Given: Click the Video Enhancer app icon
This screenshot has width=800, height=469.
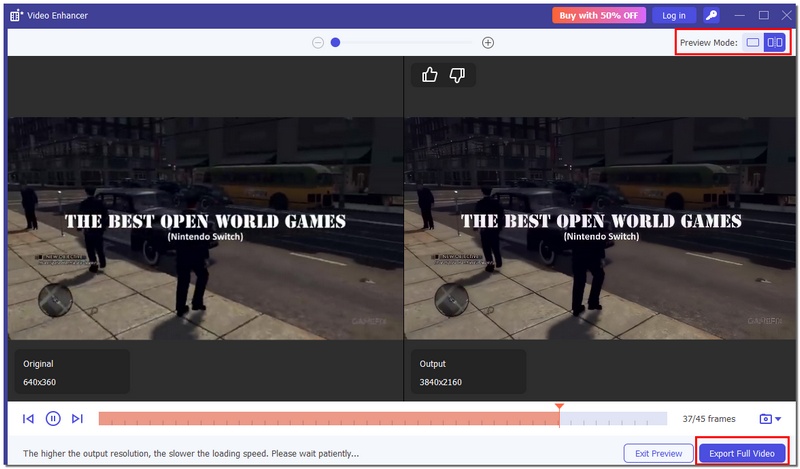Looking at the screenshot, I should click(x=16, y=15).
